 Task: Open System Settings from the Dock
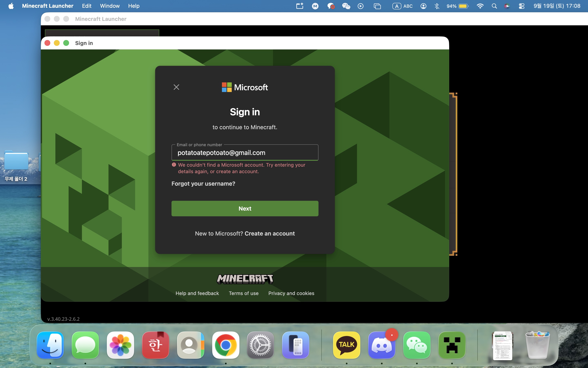click(261, 345)
